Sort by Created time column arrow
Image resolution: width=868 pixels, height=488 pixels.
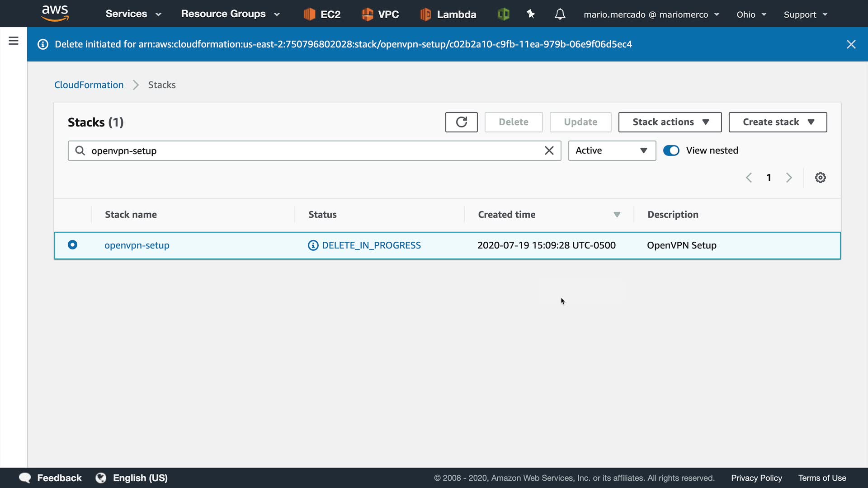click(x=617, y=215)
